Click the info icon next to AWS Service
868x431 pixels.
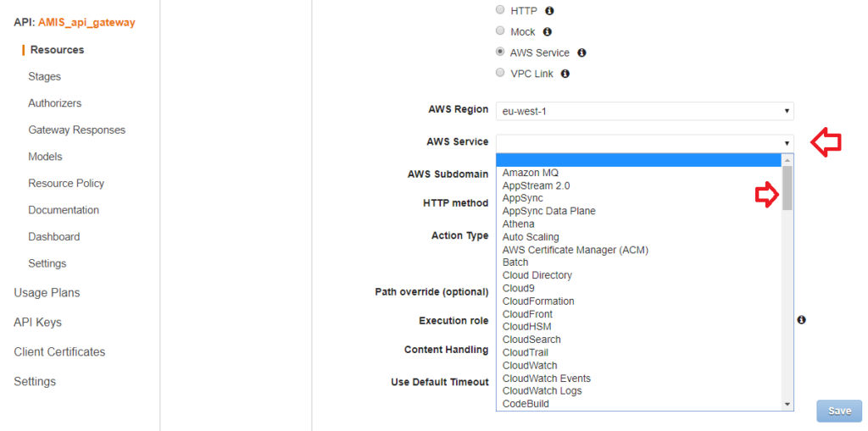(581, 52)
